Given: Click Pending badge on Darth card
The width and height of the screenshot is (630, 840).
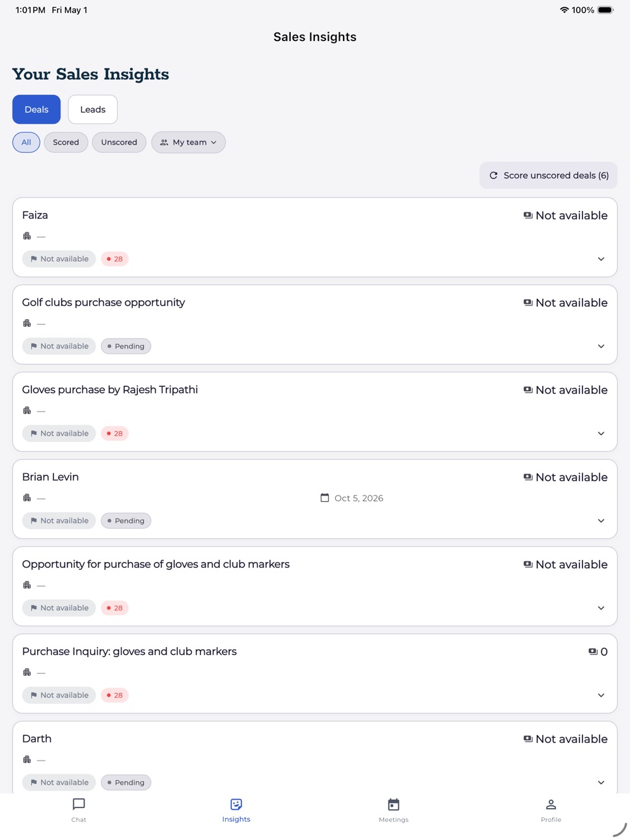Looking at the screenshot, I should point(126,783).
